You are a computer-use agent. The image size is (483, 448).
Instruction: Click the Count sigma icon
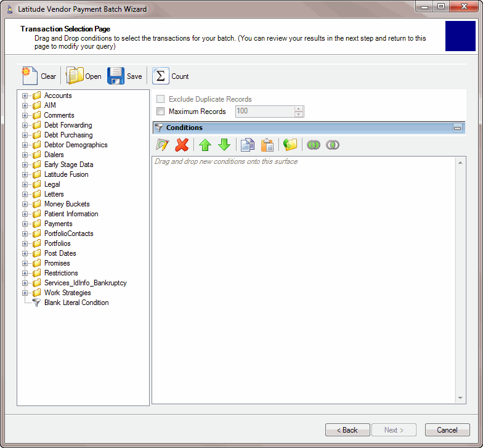[160, 76]
